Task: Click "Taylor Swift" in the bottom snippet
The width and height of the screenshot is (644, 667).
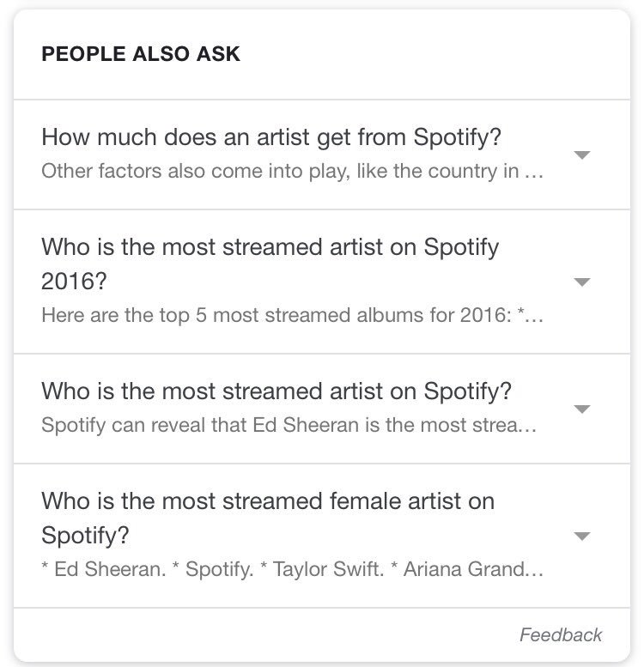Action: pyautogui.click(x=328, y=568)
